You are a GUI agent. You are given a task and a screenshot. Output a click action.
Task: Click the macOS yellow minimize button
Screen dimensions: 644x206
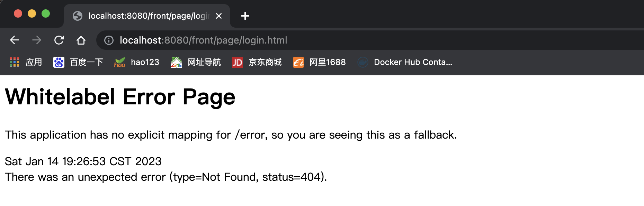pyautogui.click(x=32, y=13)
